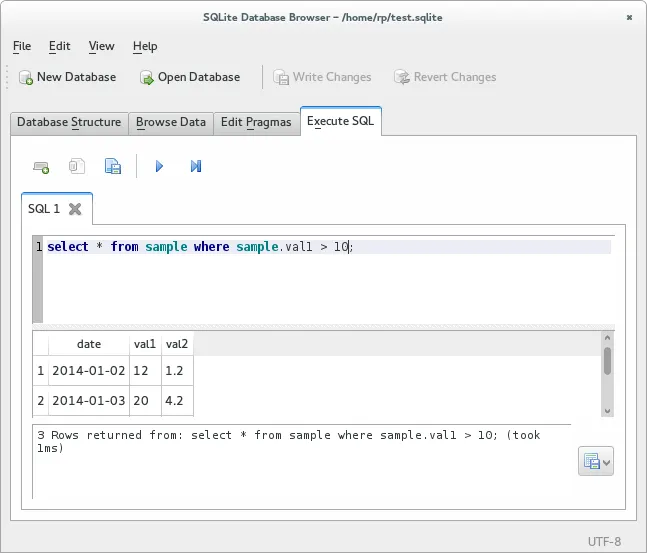Open the Help menu

coord(145,46)
